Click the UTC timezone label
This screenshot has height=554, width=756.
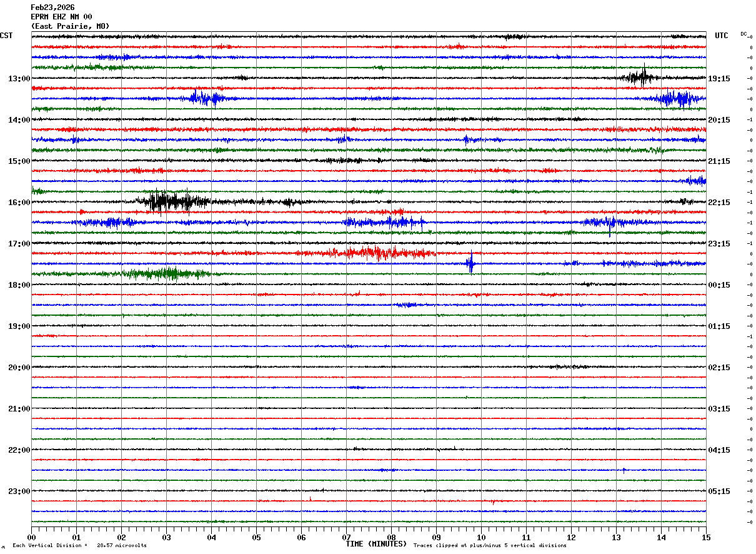click(722, 36)
